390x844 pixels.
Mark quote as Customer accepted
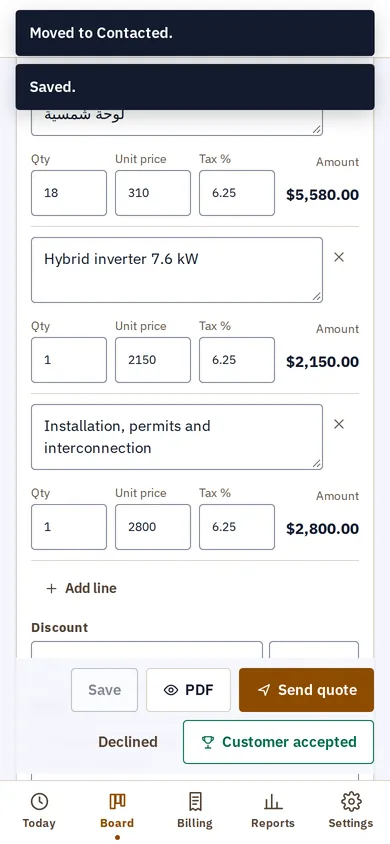point(278,742)
